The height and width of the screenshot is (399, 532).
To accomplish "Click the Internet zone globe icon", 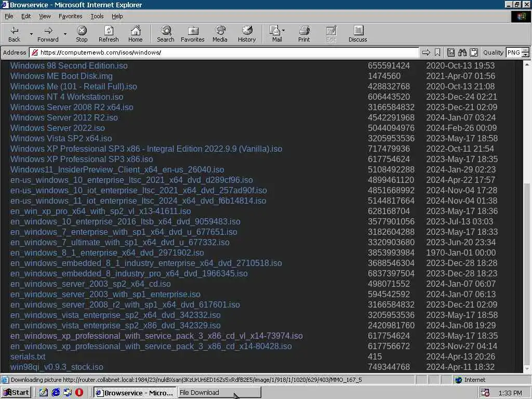I will 458,380.
